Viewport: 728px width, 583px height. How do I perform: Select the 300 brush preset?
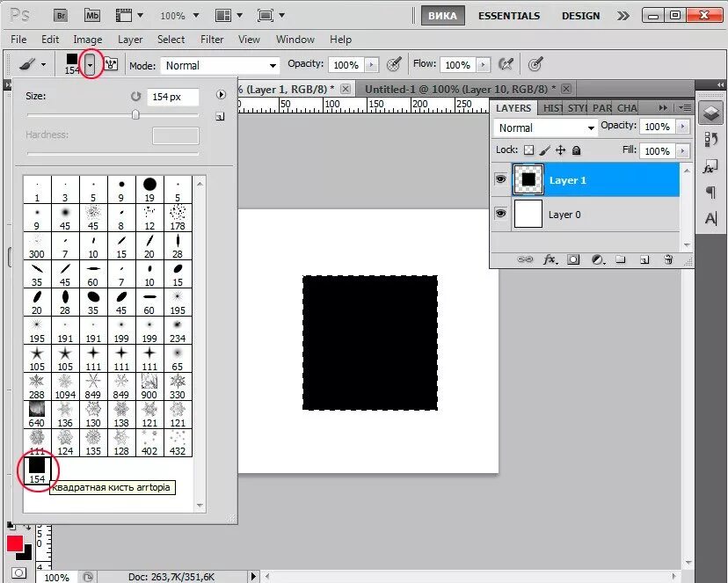point(37,246)
